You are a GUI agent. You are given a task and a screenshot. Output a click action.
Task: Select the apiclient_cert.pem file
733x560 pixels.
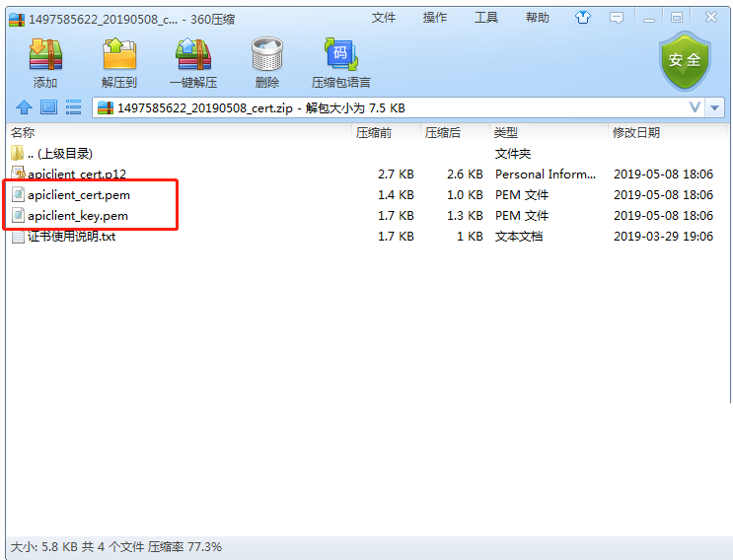(x=78, y=195)
